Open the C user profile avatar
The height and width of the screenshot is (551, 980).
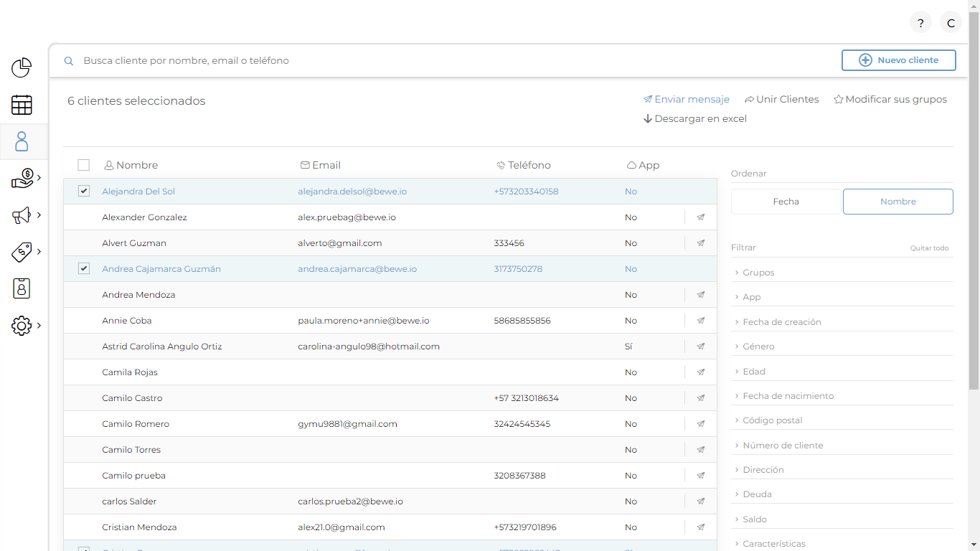pos(951,23)
